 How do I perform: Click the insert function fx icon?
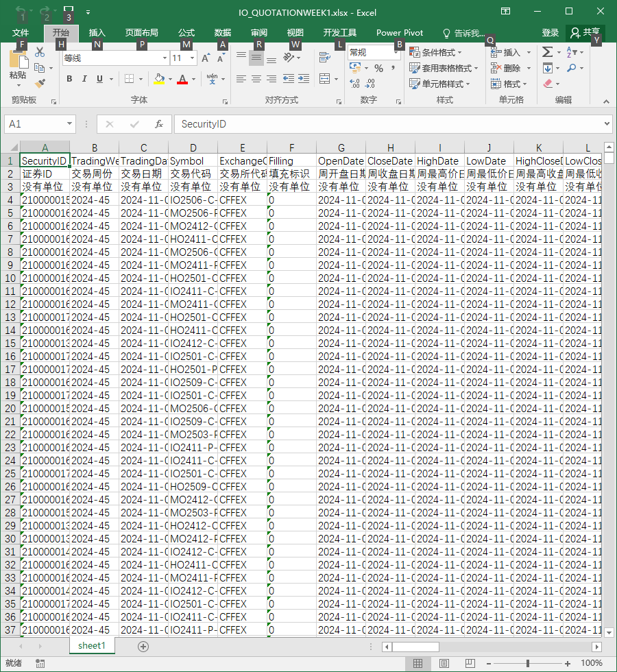[x=159, y=124]
